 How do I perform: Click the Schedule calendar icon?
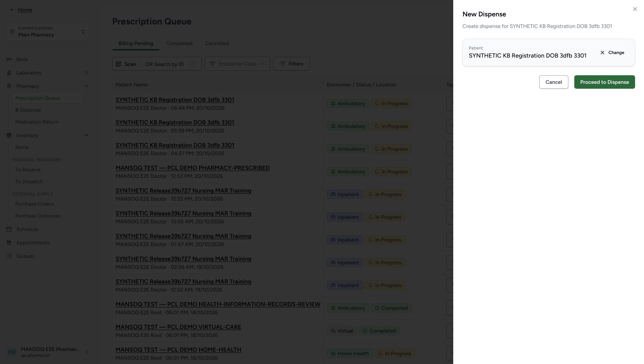click(9, 229)
